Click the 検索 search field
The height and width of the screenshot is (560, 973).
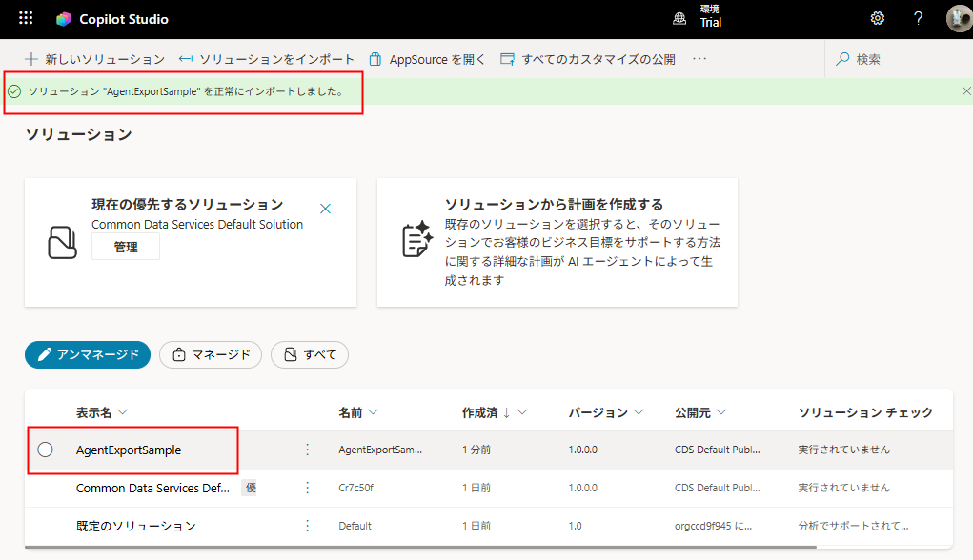point(896,59)
